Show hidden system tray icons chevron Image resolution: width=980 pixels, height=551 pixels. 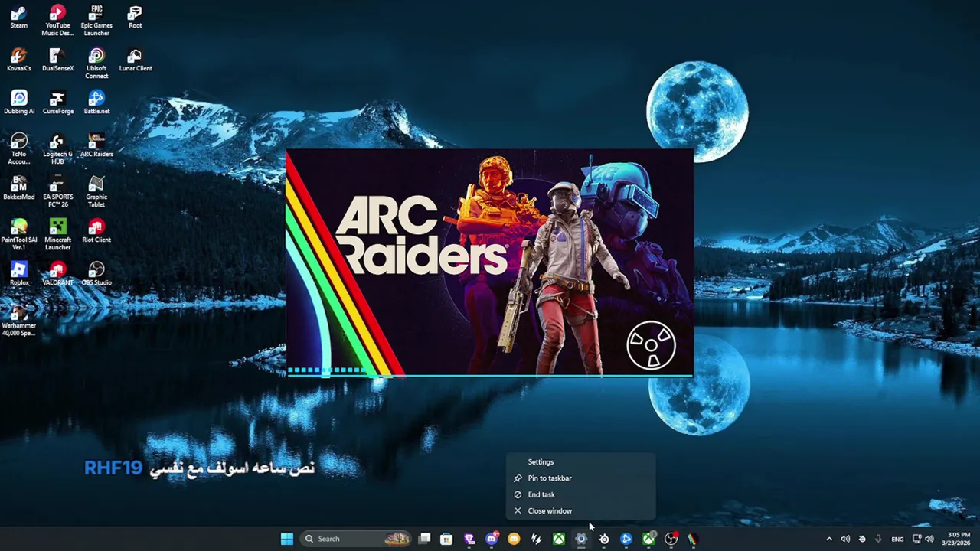[x=829, y=539]
